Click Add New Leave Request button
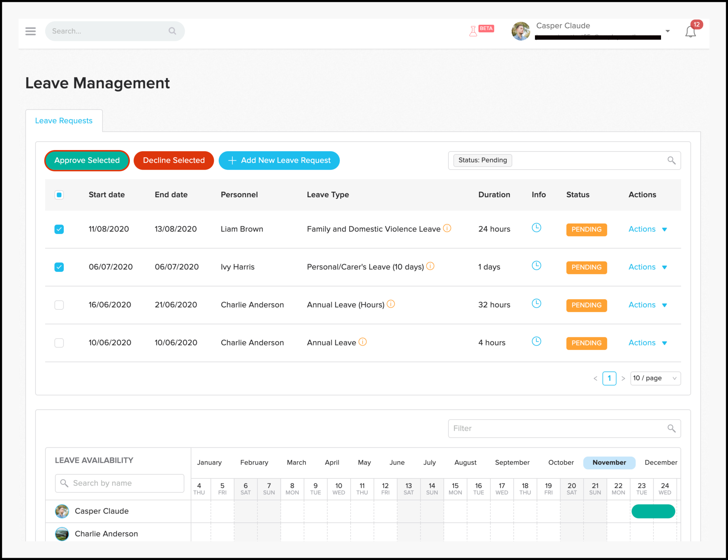 (x=279, y=160)
